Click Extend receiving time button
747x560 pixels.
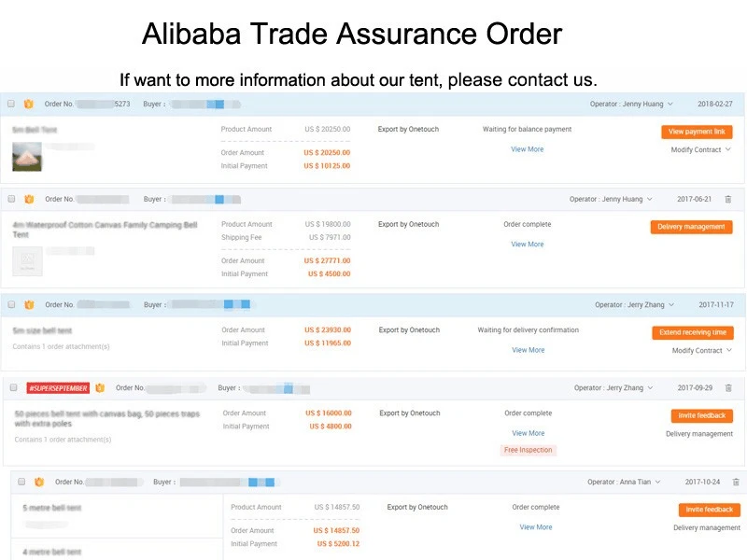(692, 332)
